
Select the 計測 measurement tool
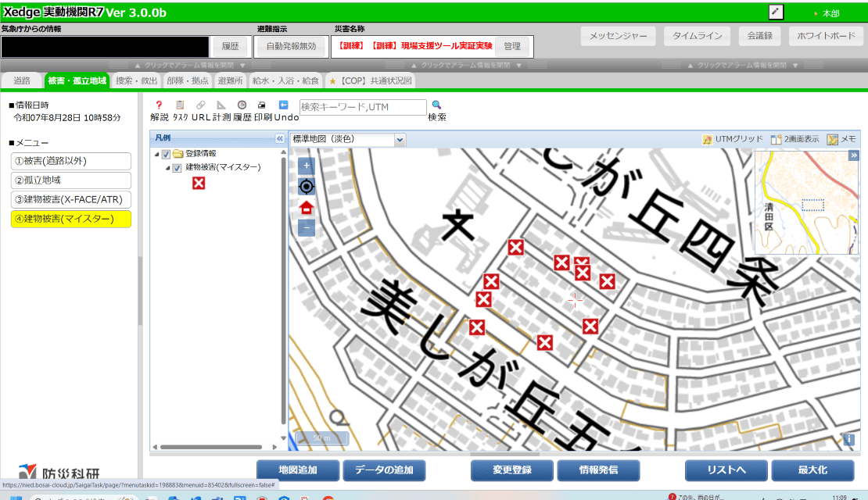click(221, 105)
